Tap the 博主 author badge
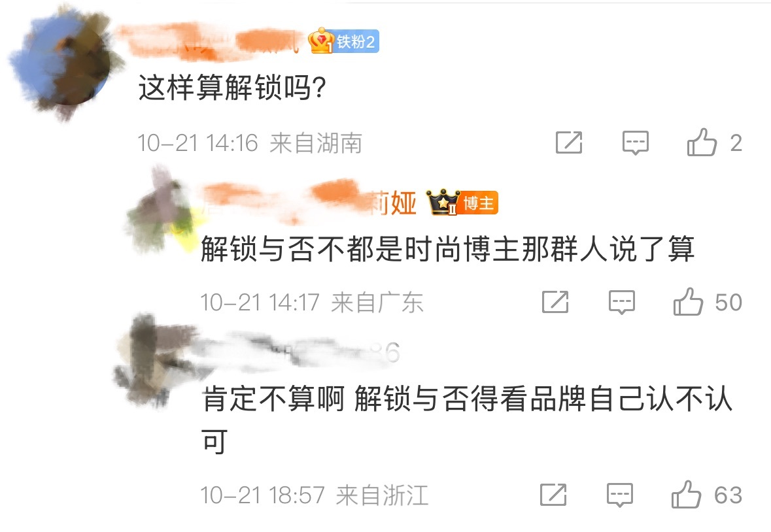The width and height of the screenshot is (771, 532). [462, 203]
